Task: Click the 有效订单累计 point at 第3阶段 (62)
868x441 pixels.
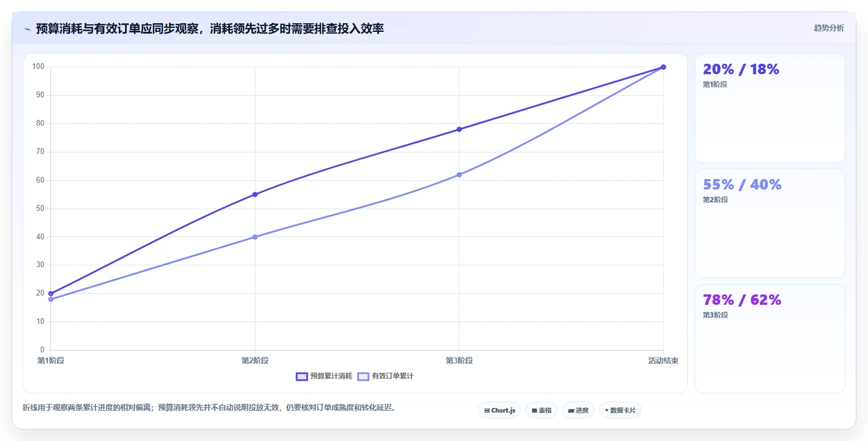Action: click(459, 174)
